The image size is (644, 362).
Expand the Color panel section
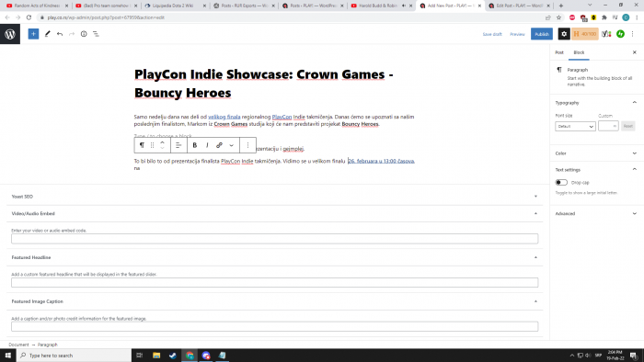pos(596,153)
